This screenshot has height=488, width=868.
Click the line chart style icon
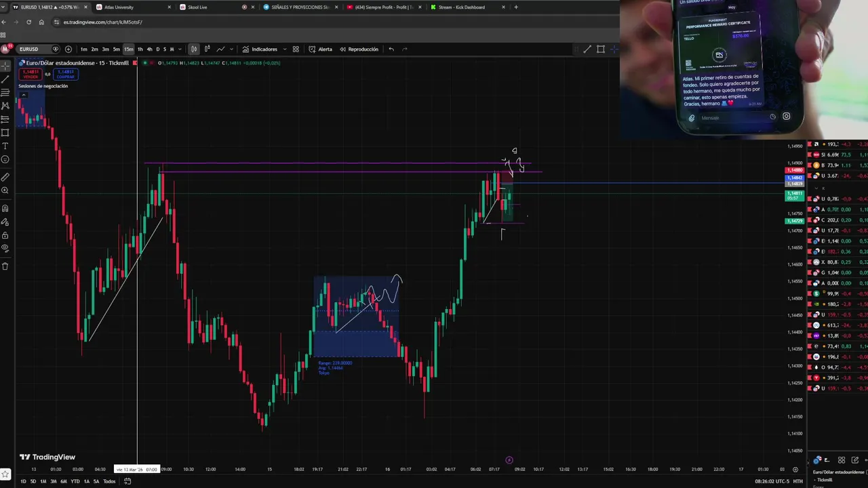pos(220,49)
